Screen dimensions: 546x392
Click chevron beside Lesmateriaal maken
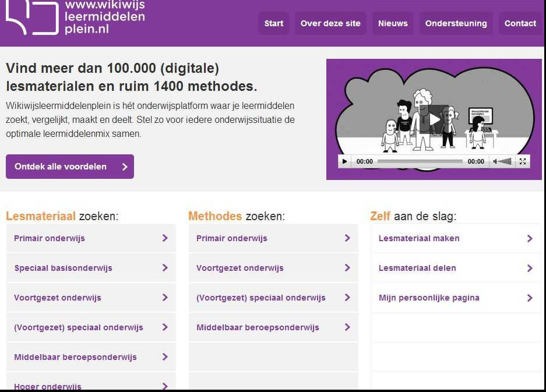click(x=530, y=238)
